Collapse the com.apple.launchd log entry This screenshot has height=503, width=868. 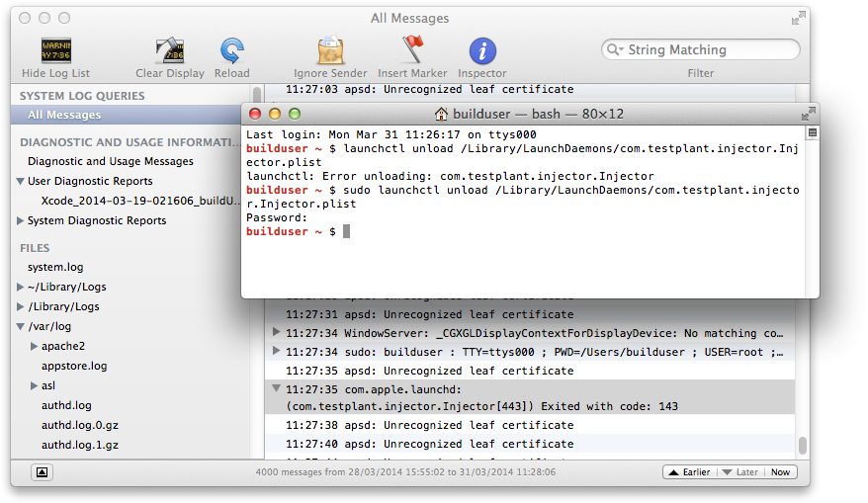coord(276,389)
